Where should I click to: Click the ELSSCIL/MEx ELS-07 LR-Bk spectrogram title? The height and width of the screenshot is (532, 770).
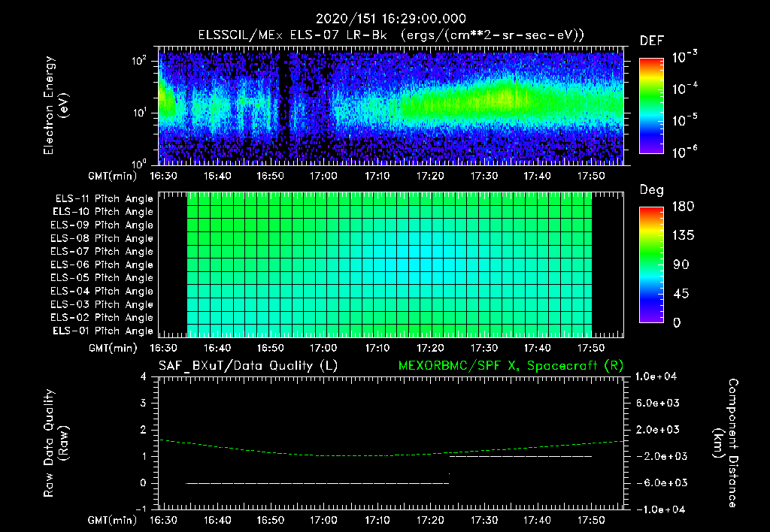pos(391,35)
